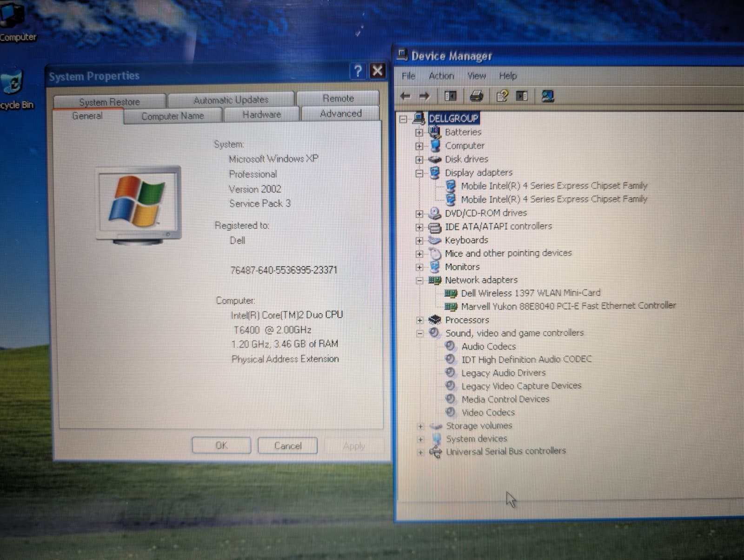The image size is (744, 560).
Task: Click OK in System Properties
Action: click(x=221, y=446)
